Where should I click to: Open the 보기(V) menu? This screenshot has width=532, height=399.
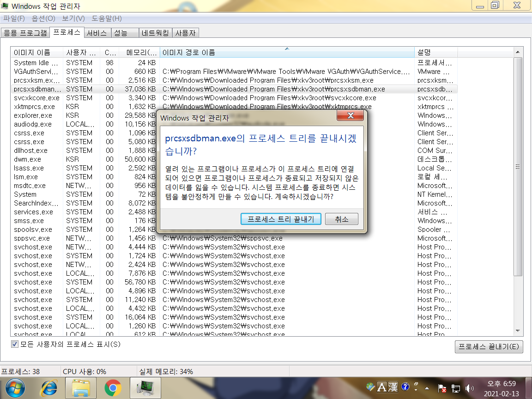pos(73,18)
